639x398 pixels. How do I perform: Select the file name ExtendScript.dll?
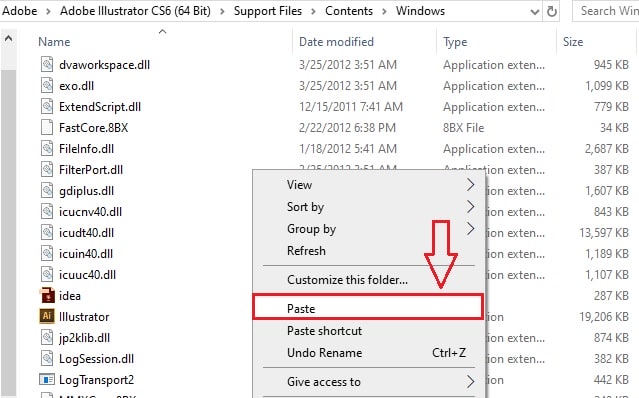click(100, 107)
